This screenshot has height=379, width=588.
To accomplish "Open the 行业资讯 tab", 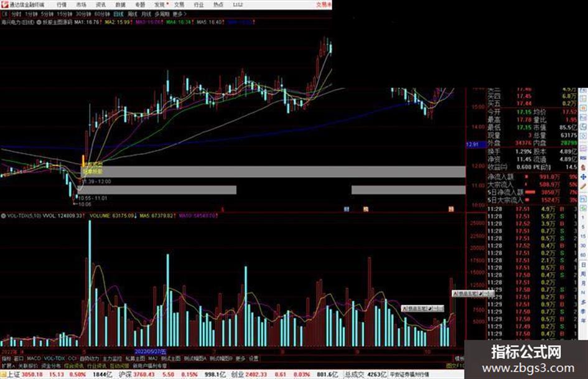I will (x=97, y=365).
